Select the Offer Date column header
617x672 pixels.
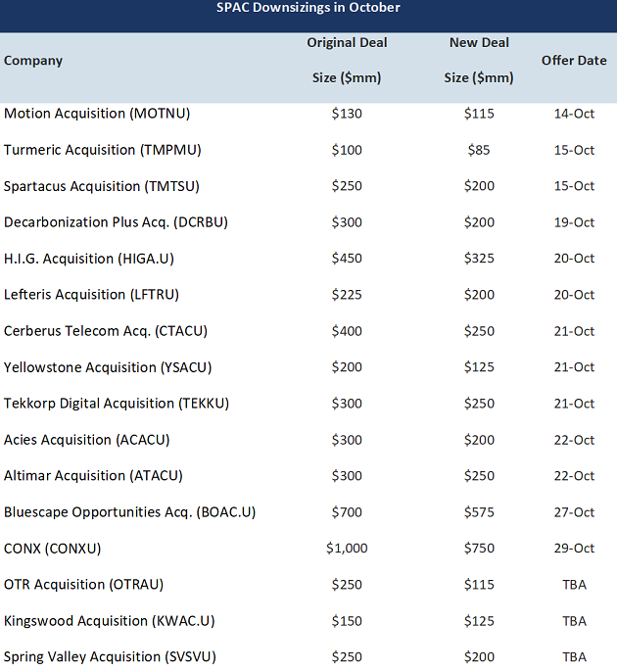[574, 61]
